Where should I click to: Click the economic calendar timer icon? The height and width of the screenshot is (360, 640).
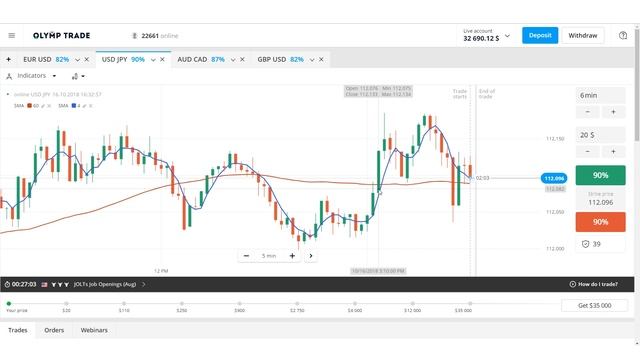[x=7, y=284]
